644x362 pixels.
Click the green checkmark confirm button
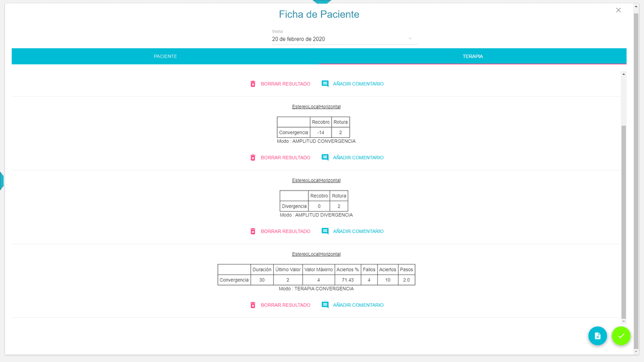[621, 336]
